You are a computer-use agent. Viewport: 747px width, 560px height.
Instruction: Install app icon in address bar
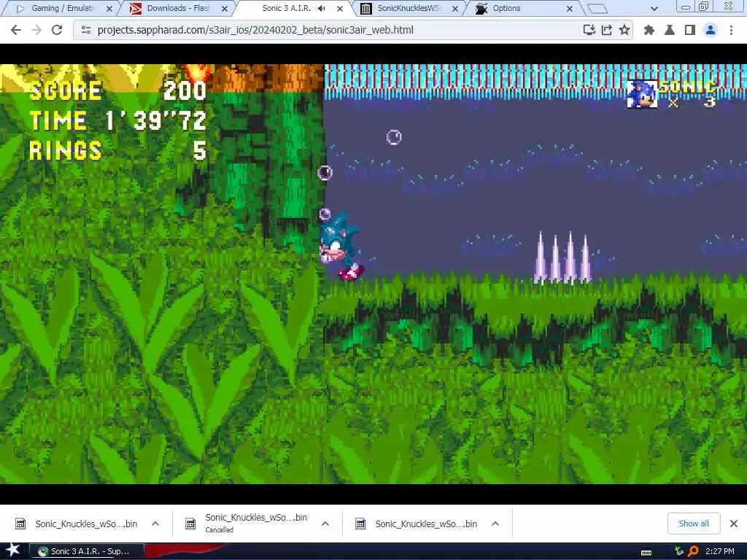click(x=589, y=30)
